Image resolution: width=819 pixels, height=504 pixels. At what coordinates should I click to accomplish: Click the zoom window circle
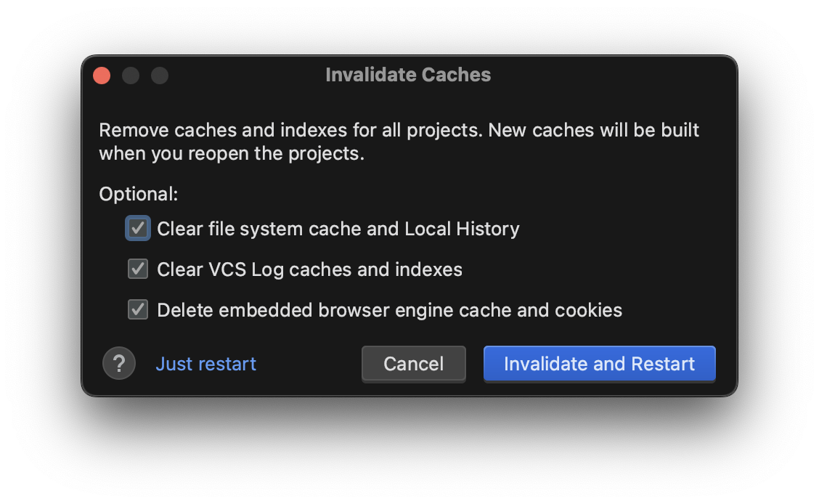(160, 75)
